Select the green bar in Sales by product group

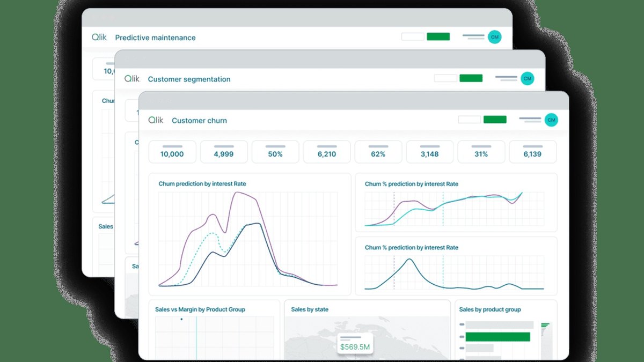tap(498, 337)
